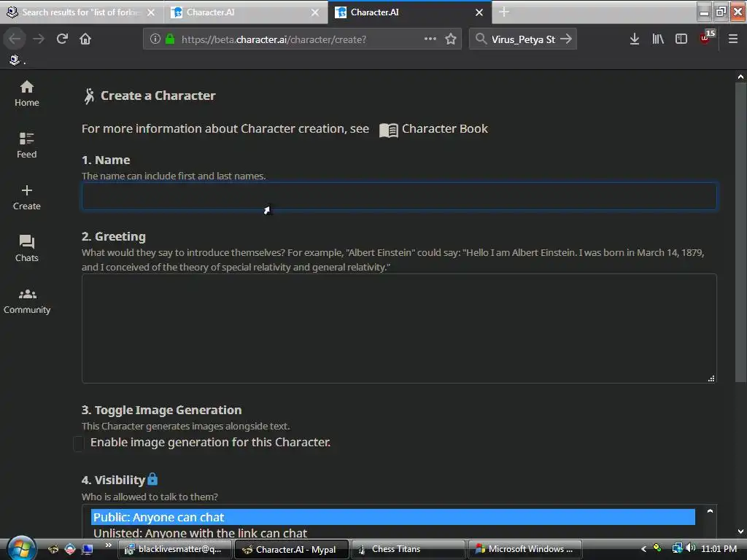The image size is (747, 560).
Task: Open the downloads panel
Action: tap(635, 39)
